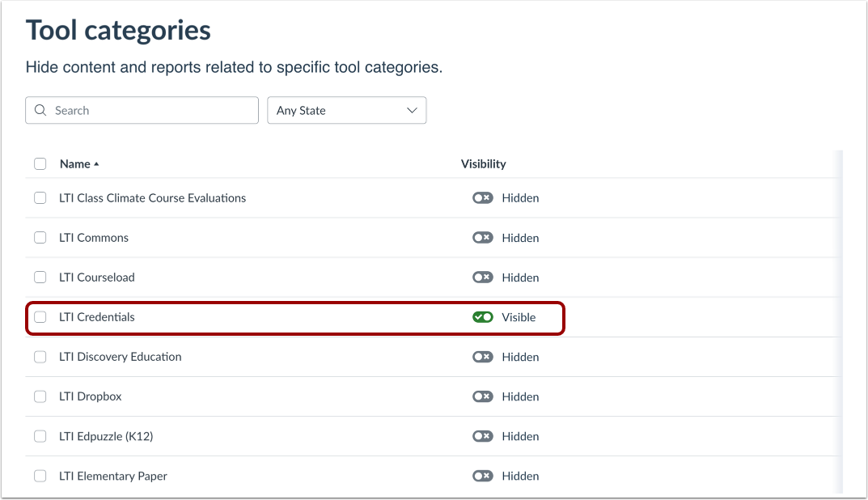The height and width of the screenshot is (500, 868).
Task: Tick the checkbox for LTI Elementary Paper
Action: click(x=40, y=476)
